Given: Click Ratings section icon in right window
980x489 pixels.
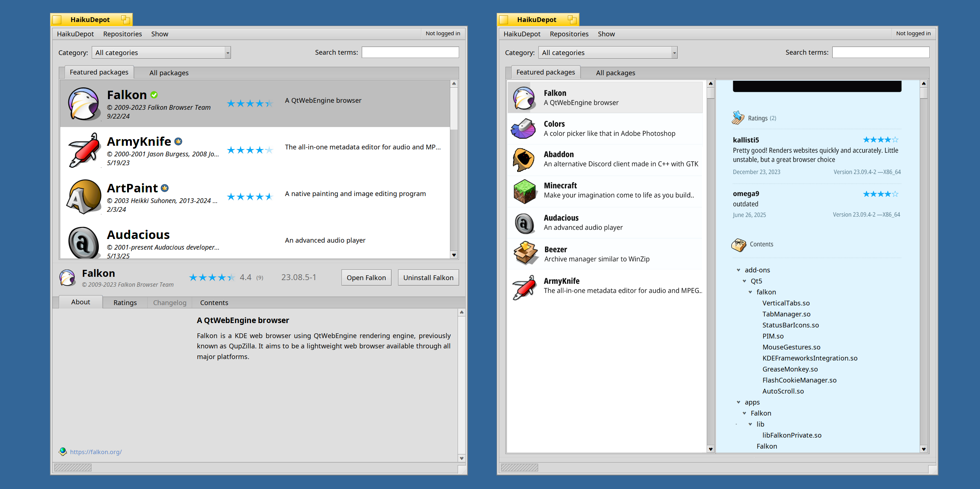Looking at the screenshot, I should click(738, 117).
